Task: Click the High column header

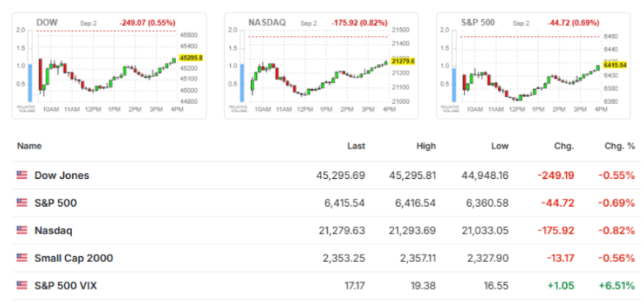Action: (426, 146)
